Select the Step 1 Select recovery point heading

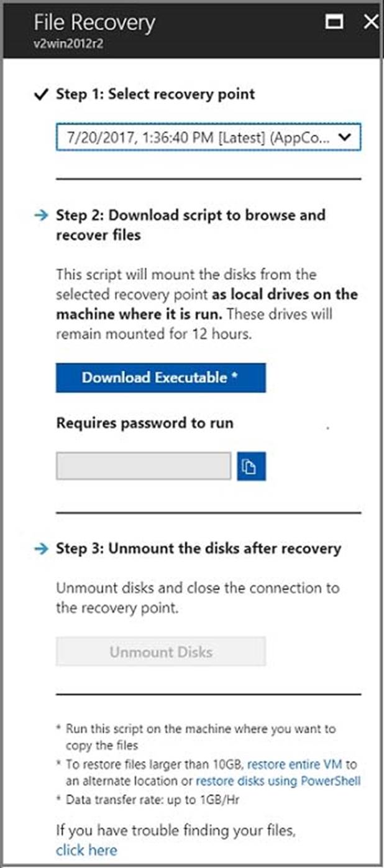point(155,95)
